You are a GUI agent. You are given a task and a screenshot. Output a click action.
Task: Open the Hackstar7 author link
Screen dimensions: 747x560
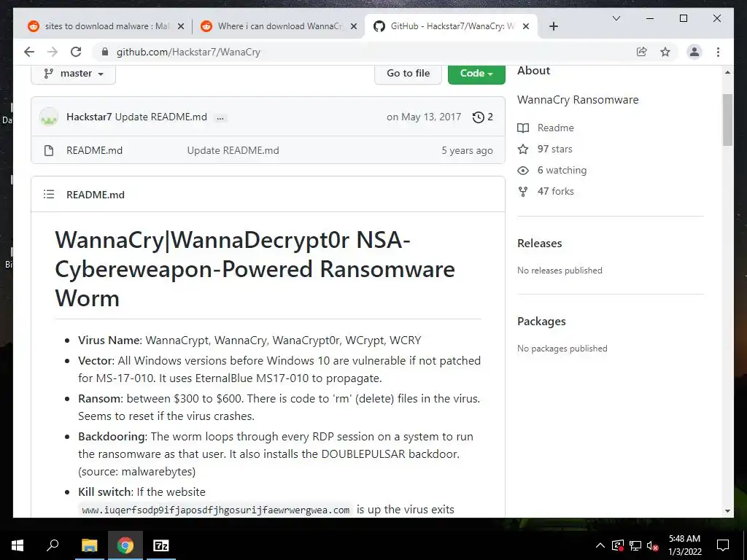(89, 117)
